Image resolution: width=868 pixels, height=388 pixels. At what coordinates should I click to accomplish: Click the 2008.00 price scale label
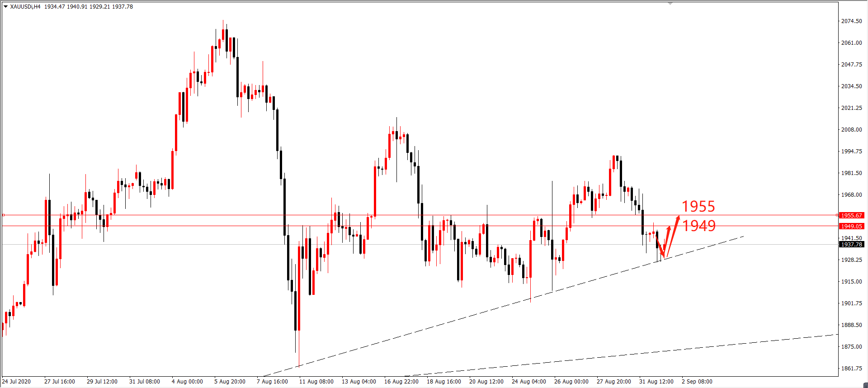pos(851,130)
